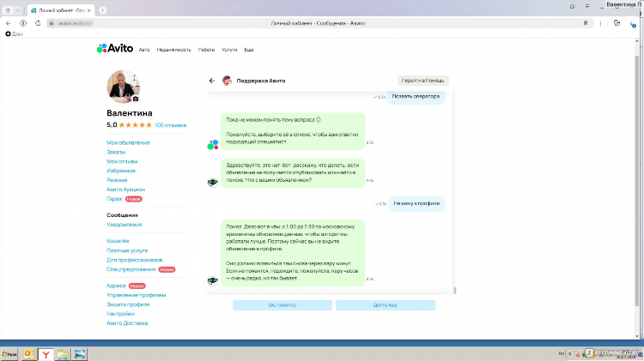This screenshot has width=644, height=361.
Task: Open Для профессионалов
Action: click(134, 260)
